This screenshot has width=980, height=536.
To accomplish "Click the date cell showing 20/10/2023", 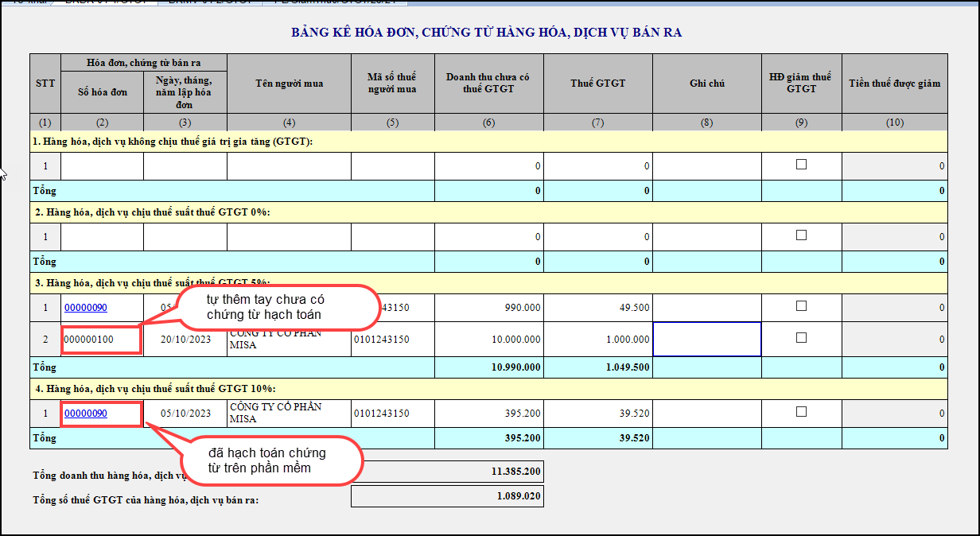I will (185, 340).
